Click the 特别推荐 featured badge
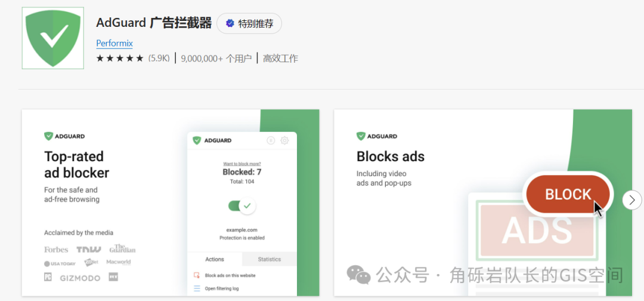 coord(249,23)
